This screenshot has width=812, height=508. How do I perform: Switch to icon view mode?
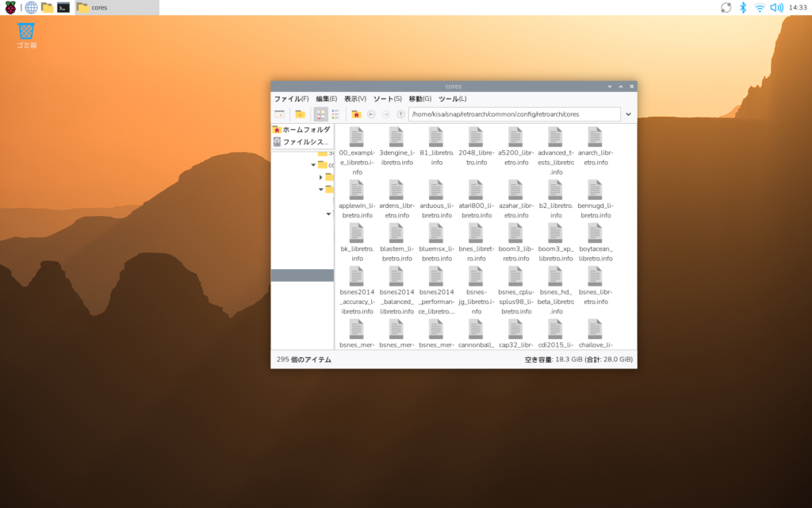[x=320, y=114]
